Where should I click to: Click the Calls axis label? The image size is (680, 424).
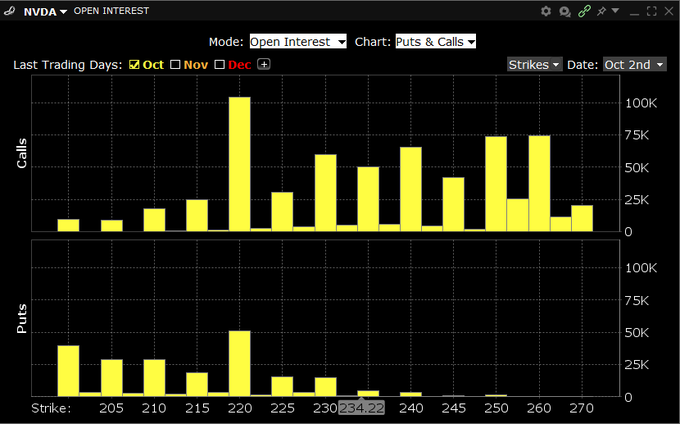coord(22,153)
